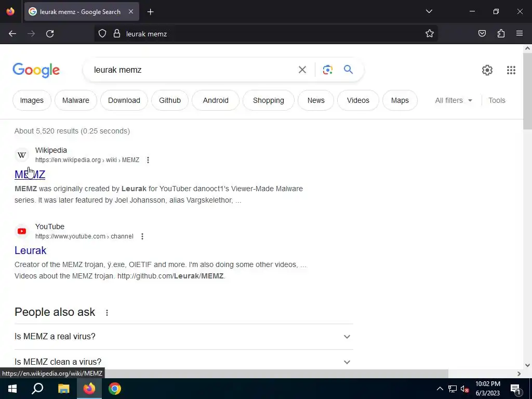Click the YouTube favicon on the result
Screen dimensions: 532x399
[22, 231]
